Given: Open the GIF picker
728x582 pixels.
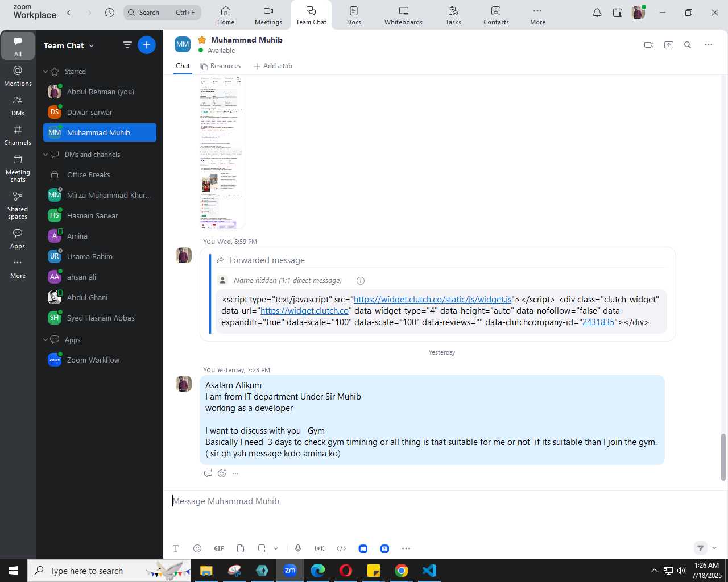Looking at the screenshot, I should (x=219, y=548).
